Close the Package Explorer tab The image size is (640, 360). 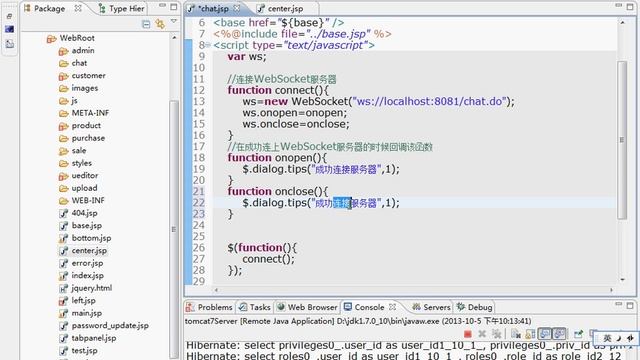[78, 8]
